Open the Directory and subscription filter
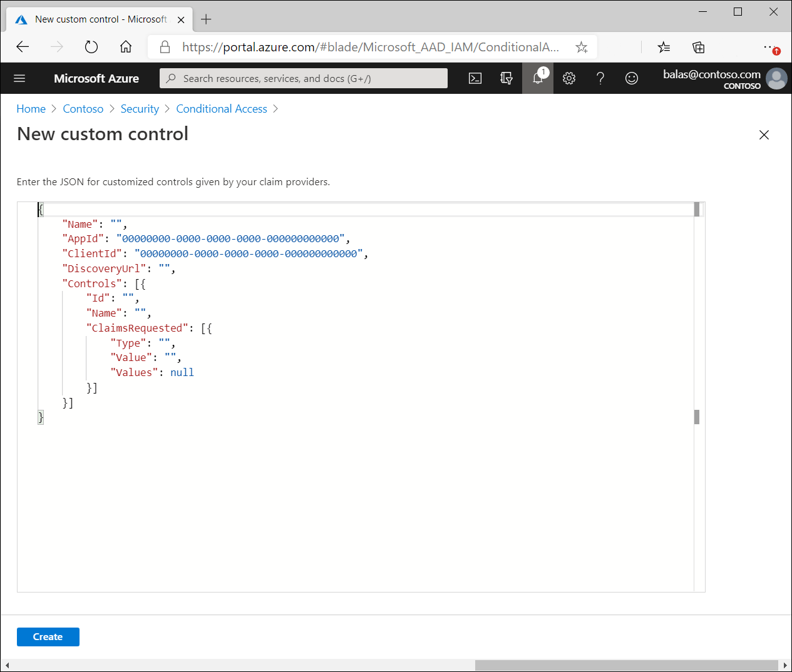Screen dimensions: 792x672 pyautogui.click(x=507, y=78)
